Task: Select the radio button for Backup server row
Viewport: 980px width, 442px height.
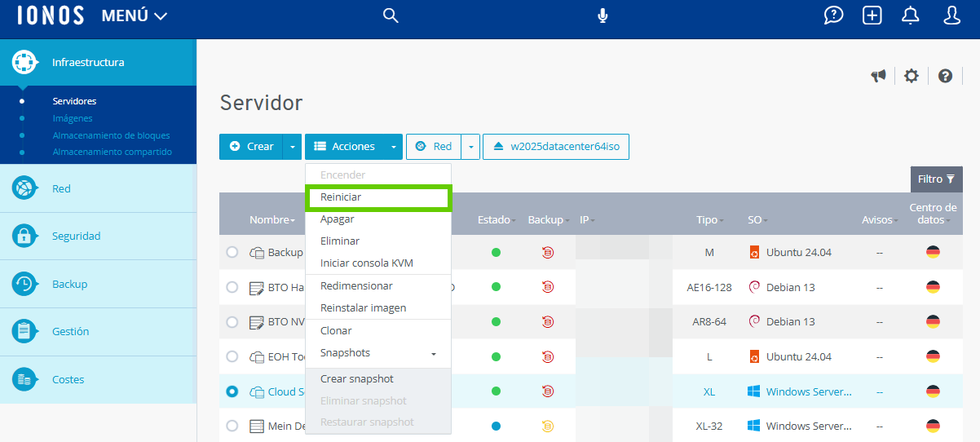Action: (x=232, y=252)
